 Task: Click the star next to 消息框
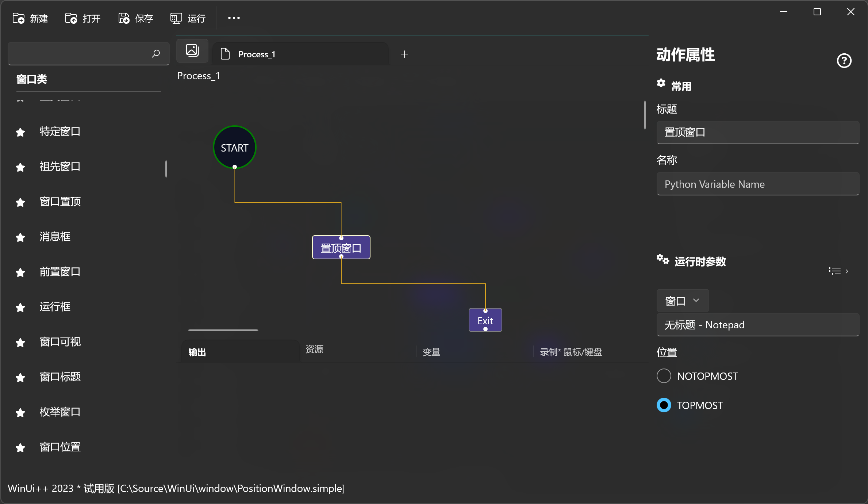click(x=20, y=237)
